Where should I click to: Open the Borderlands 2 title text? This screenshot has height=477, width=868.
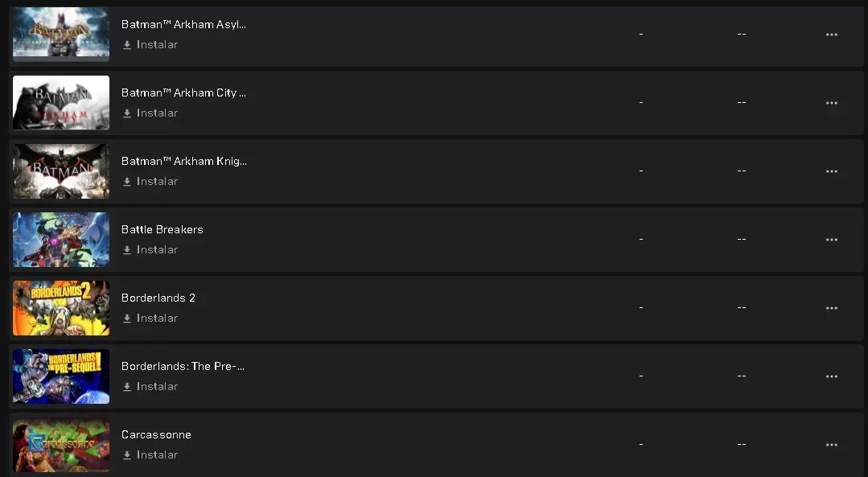pyautogui.click(x=158, y=298)
